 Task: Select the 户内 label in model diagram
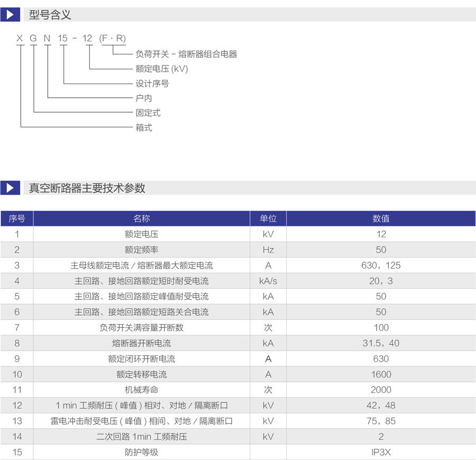tap(144, 98)
